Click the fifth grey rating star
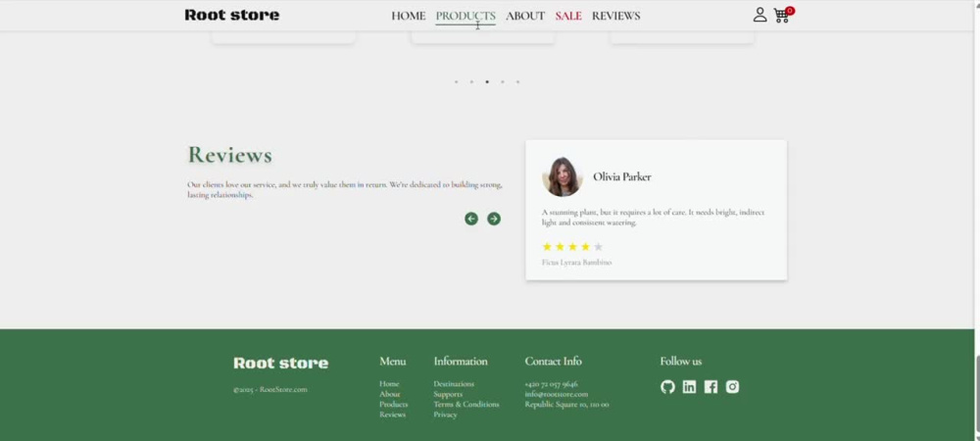The image size is (980, 441). point(598,247)
